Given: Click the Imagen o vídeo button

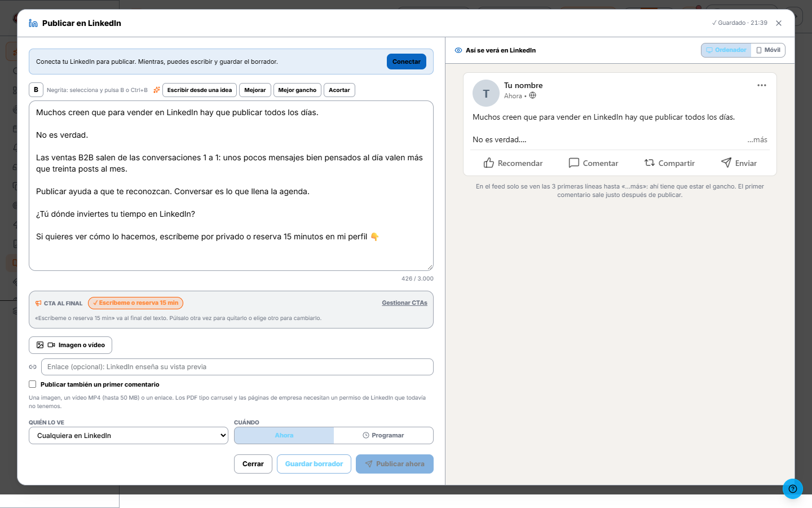Looking at the screenshot, I should pos(70,345).
